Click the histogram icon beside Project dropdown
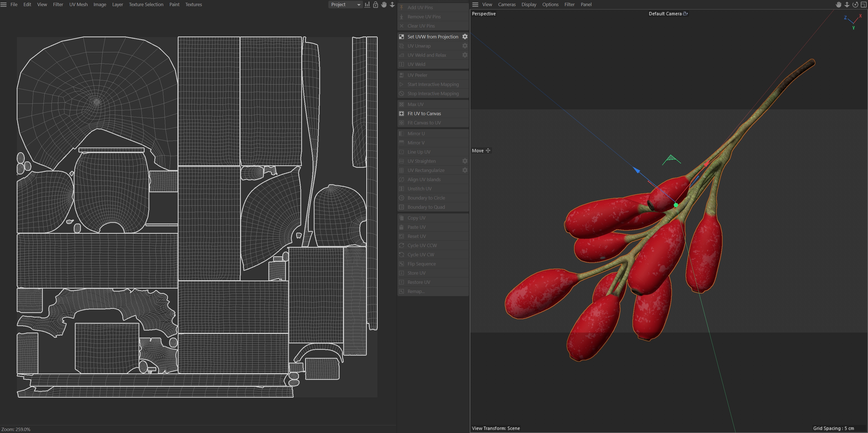This screenshot has height=433, width=868. pyautogui.click(x=367, y=4)
